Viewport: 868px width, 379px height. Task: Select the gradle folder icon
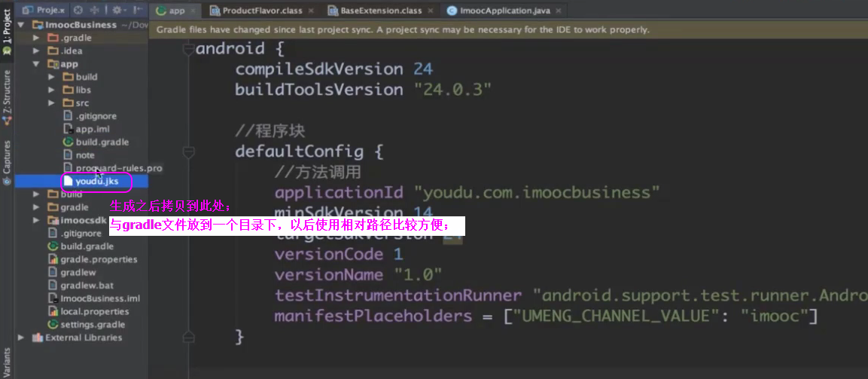click(x=53, y=207)
